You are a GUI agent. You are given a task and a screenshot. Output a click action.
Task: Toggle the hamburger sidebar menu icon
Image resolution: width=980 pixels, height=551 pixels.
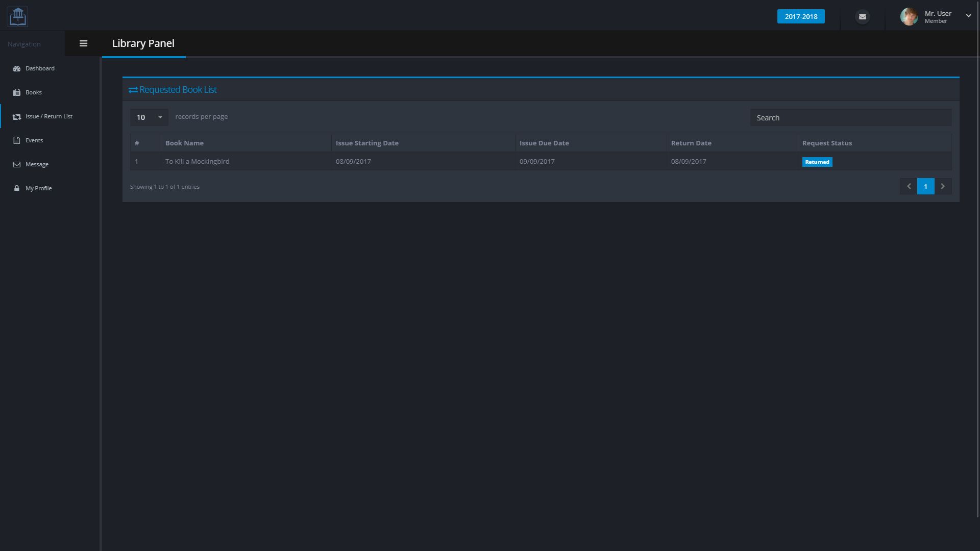83,43
